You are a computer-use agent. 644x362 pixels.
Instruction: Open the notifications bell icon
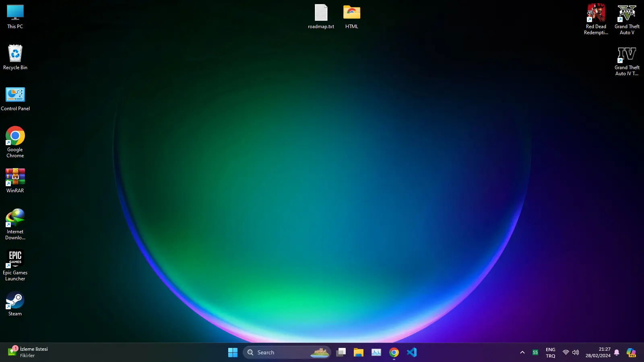[617, 353]
